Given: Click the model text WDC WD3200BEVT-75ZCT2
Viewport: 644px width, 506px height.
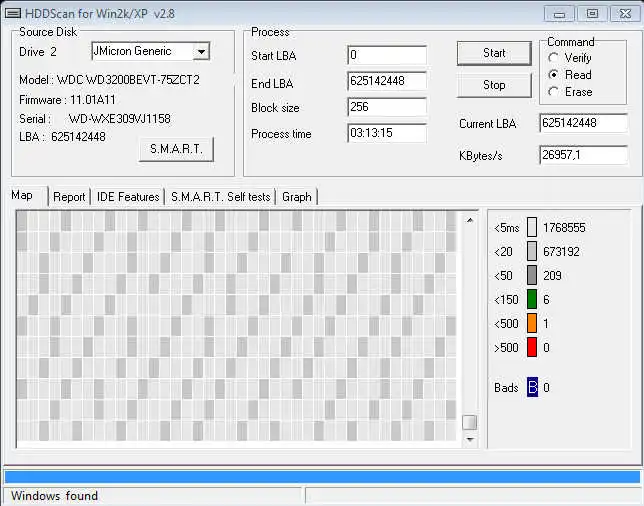Looking at the screenshot, I should coord(128,80).
